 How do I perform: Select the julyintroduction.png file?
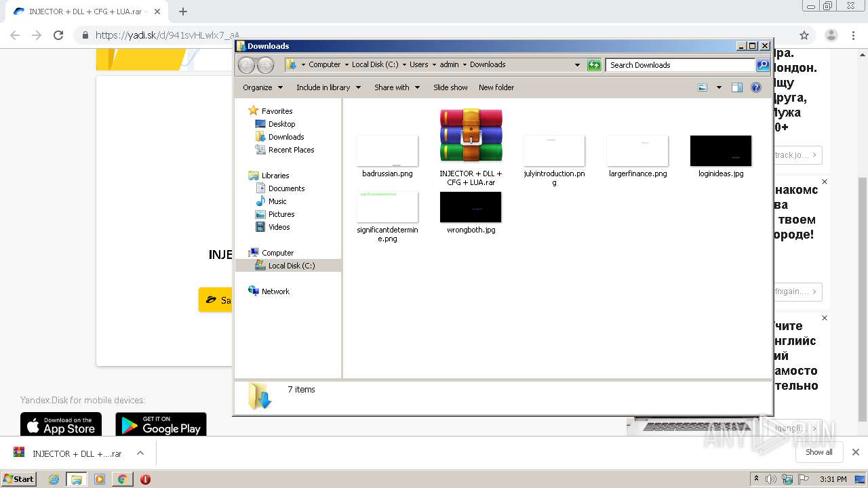click(554, 150)
